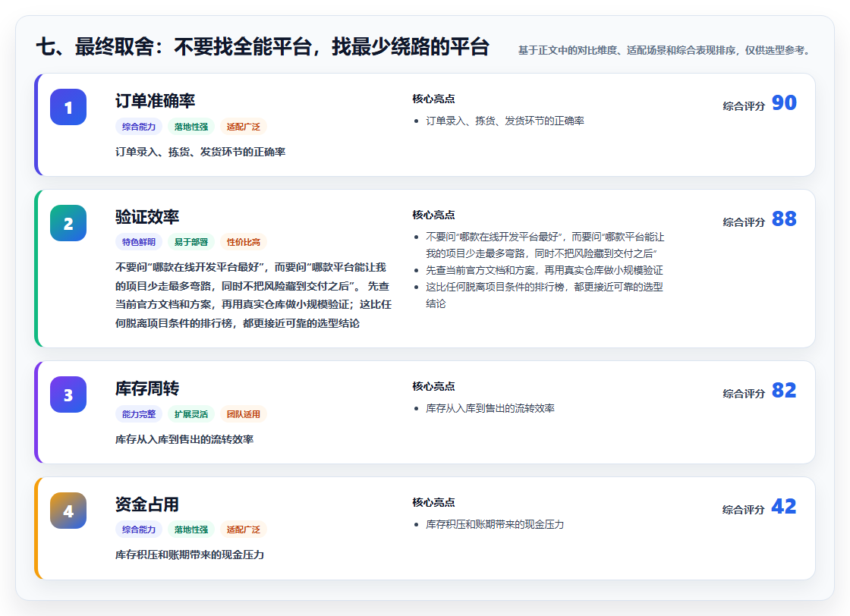Click the score value 88
Screen dimensions: 850x616
(784, 219)
